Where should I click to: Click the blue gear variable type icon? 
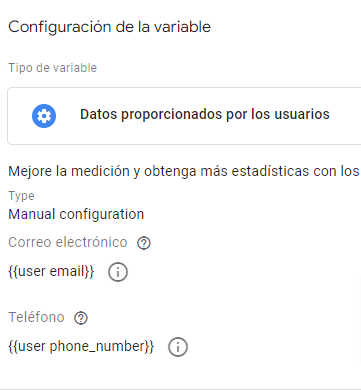44,116
